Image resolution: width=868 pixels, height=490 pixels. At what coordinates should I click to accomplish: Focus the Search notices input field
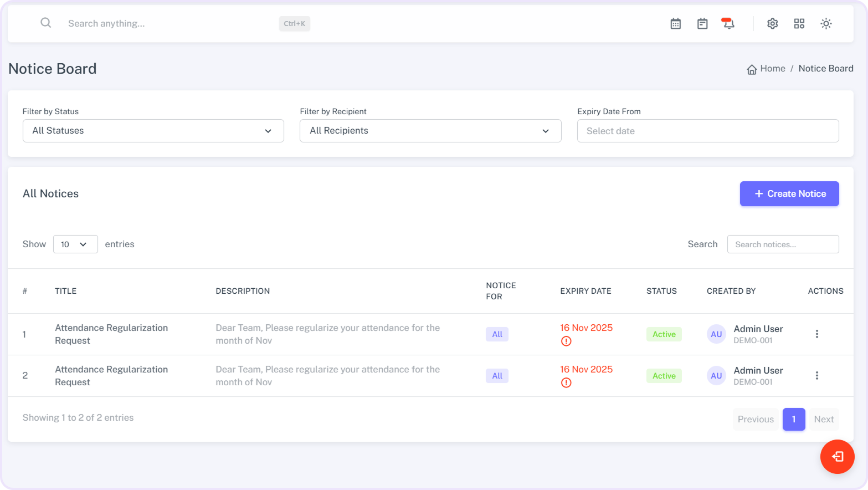click(x=782, y=244)
